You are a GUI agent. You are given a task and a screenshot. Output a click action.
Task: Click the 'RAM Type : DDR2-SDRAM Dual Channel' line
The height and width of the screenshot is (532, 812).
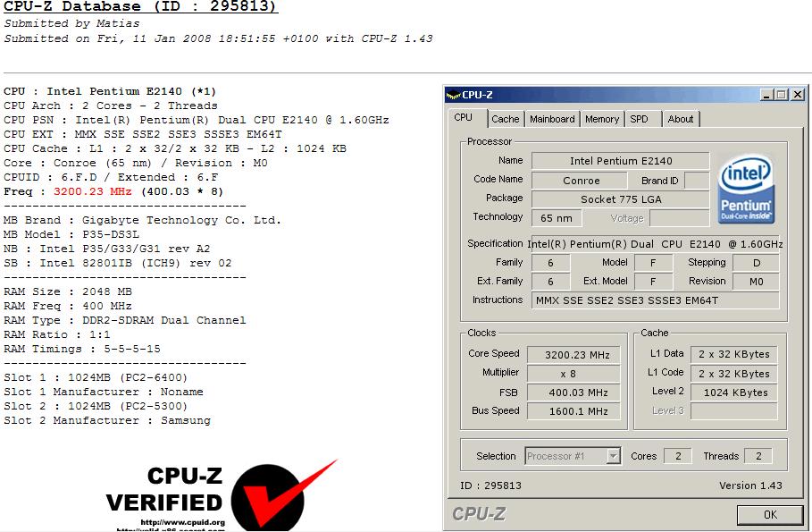124,320
